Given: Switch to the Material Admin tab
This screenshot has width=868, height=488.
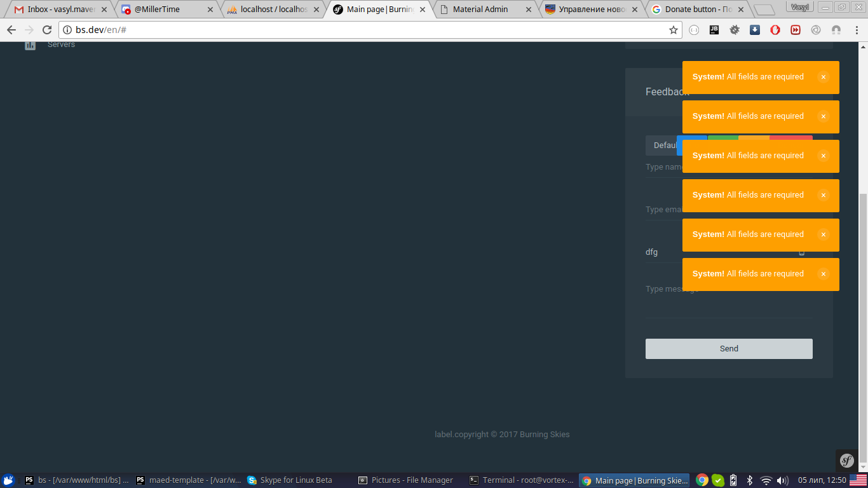Looking at the screenshot, I should point(485,10).
